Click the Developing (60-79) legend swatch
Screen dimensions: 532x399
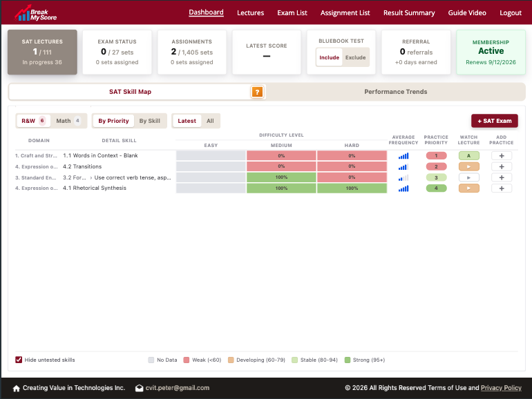tap(231, 360)
